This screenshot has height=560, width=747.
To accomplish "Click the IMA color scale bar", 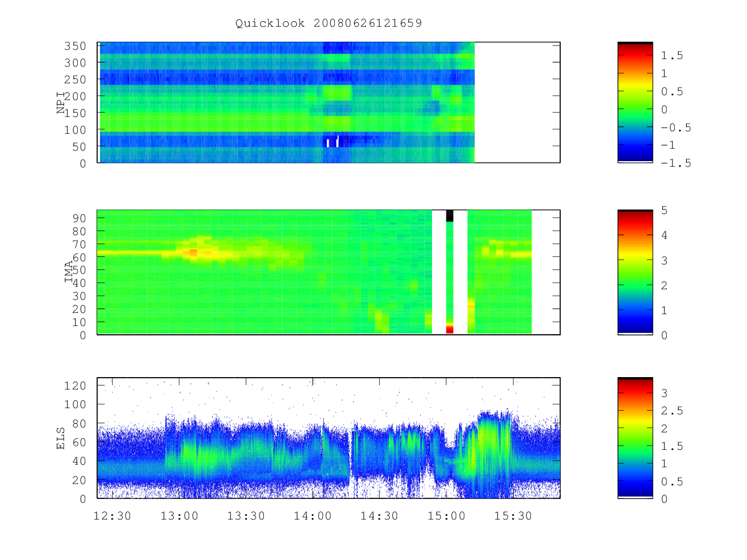I will click(635, 273).
